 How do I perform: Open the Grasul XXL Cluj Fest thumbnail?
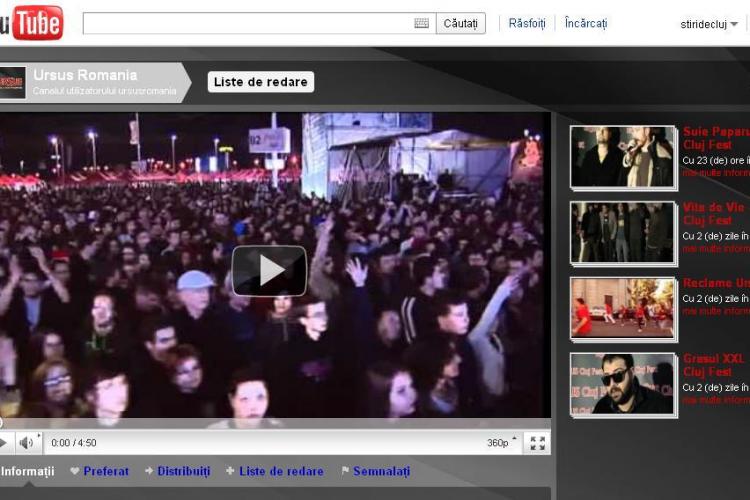pos(622,384)
